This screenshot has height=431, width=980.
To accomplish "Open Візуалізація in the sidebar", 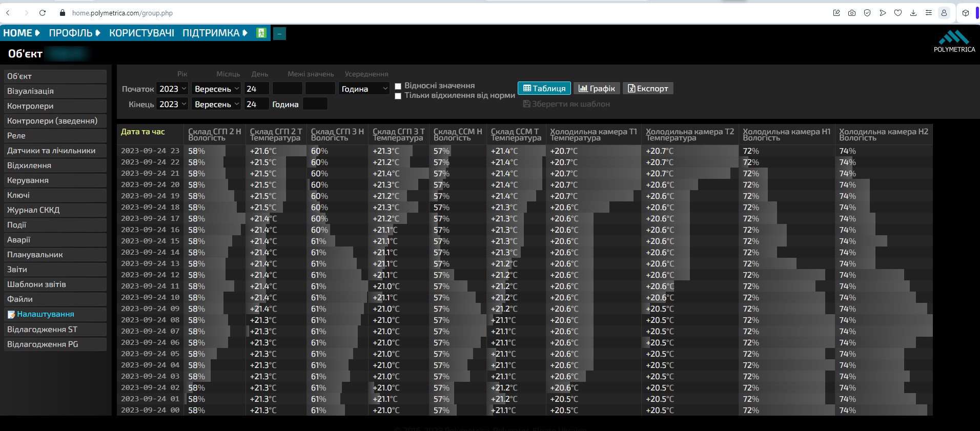I will point(55,91).
